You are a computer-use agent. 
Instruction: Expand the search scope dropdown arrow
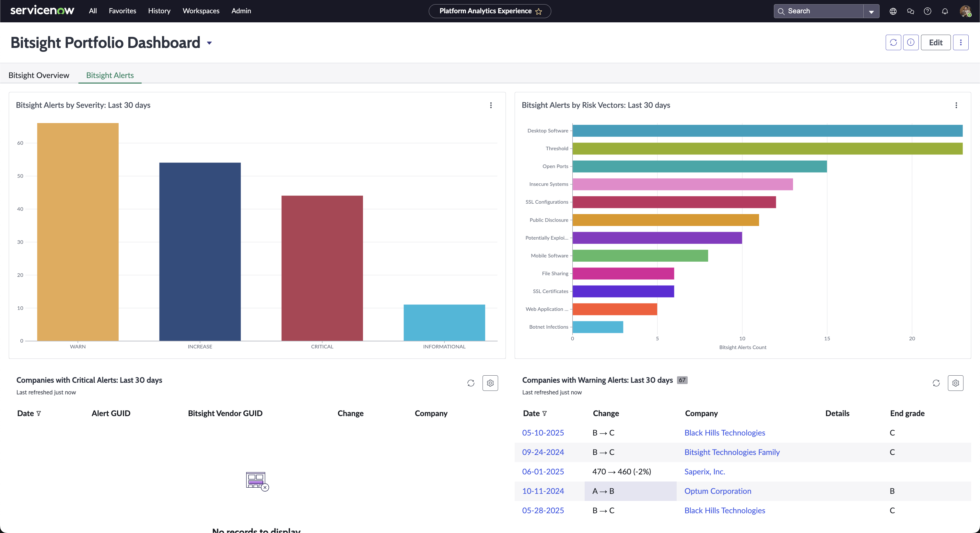[x=871, y=11]
